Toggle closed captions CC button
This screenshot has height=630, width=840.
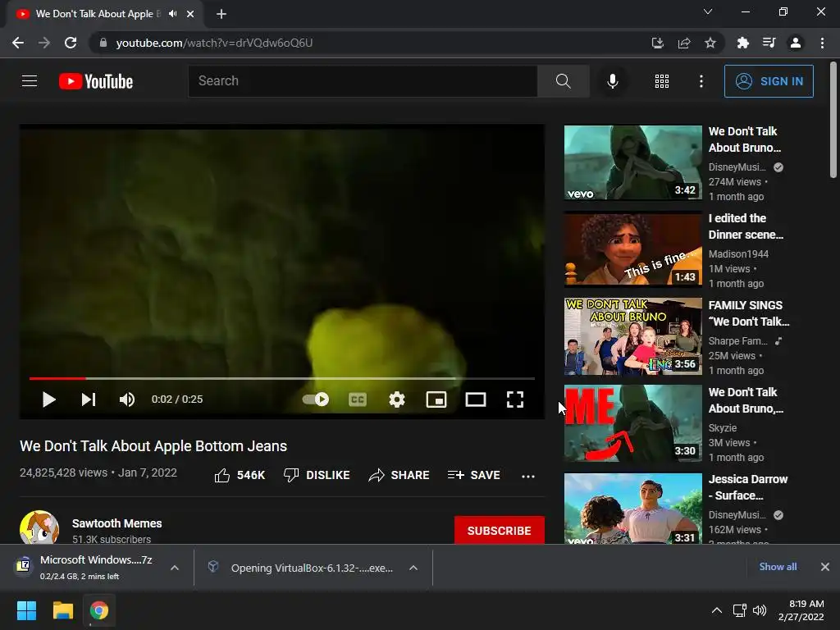pos(358,399)
